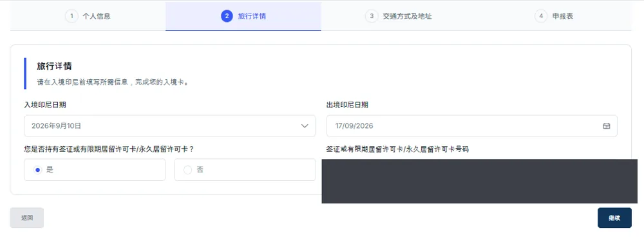644x242 pixels.
Task: Open step 4 申报表 tab
Action: (x=554, y=16)
